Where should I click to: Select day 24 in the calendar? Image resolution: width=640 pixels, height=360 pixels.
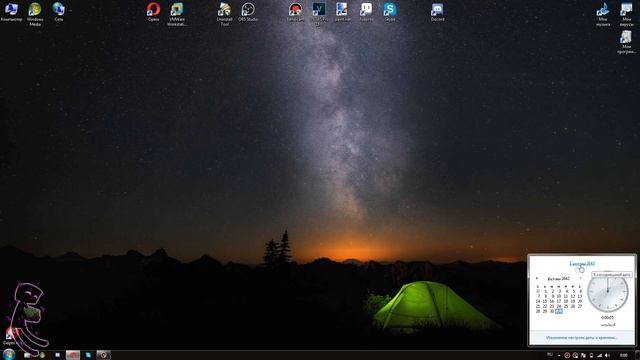pyautogui.click(x=559, y=306)
